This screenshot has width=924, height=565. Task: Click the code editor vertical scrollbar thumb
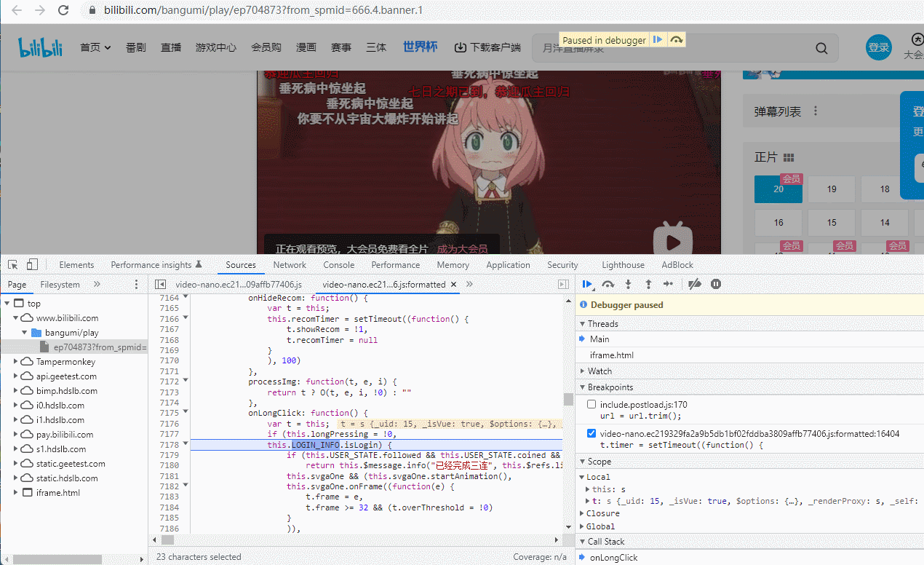pos(568,399)
